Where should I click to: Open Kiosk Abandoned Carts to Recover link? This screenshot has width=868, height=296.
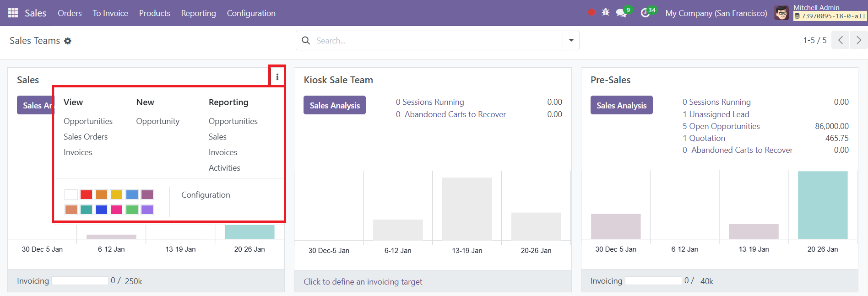[x=451, y=114]
